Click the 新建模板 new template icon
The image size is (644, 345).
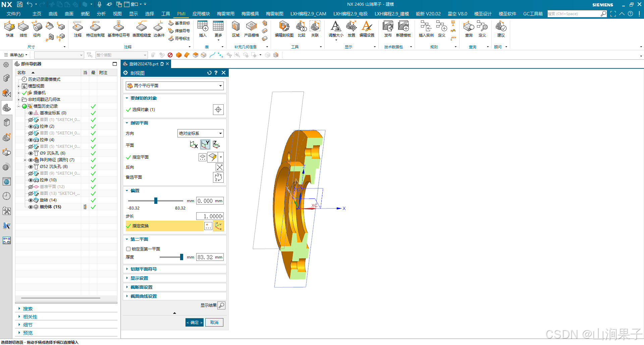tap(403, 29)
